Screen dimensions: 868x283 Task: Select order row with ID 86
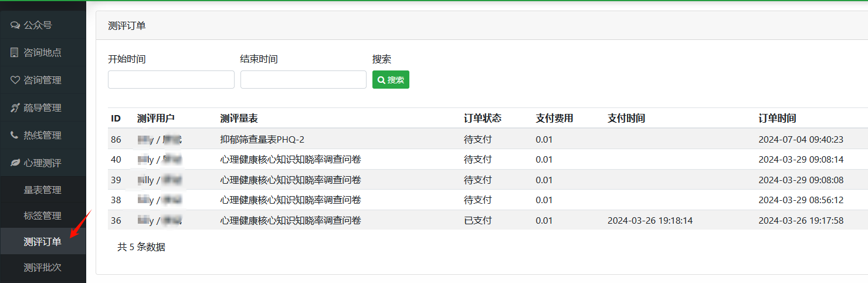click(488, 139)
